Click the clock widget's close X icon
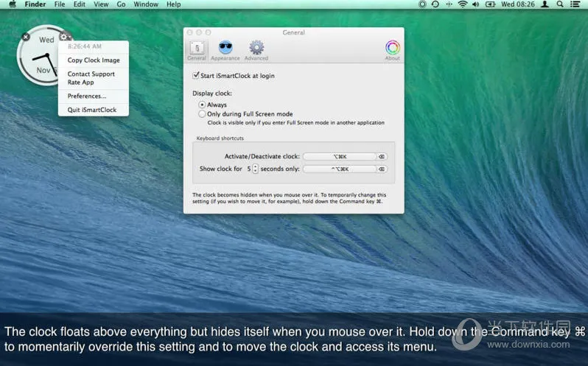Screen dimensions: 588x366 (x=26, y=37)
